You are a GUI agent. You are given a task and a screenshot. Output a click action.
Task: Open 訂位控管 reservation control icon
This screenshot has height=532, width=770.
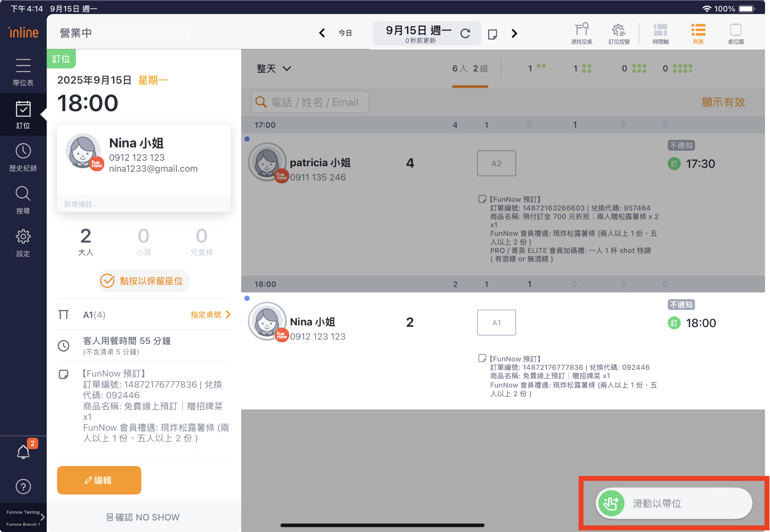pos(619,30)
